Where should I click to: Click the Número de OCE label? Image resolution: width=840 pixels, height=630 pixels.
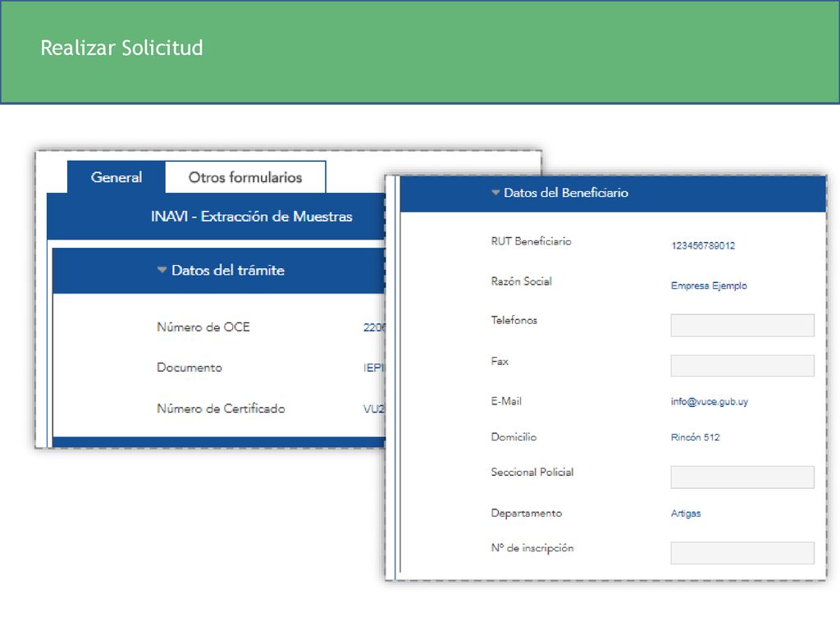[203, 326]
